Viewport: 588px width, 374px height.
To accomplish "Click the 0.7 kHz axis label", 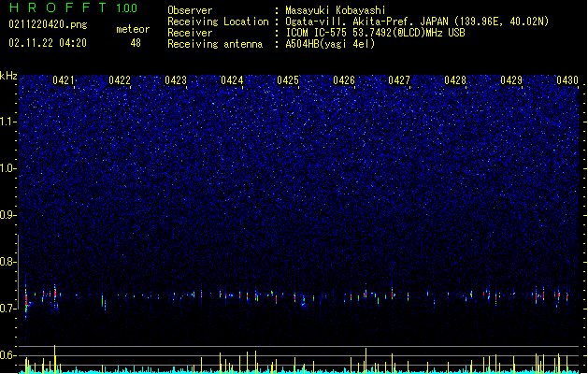I will click(x=7, y=309).
